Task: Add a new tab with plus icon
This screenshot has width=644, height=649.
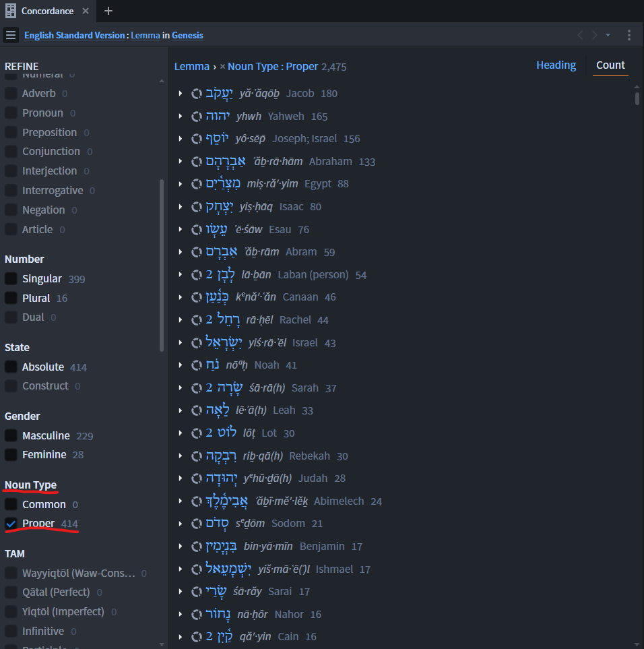Action: [108, 11]
